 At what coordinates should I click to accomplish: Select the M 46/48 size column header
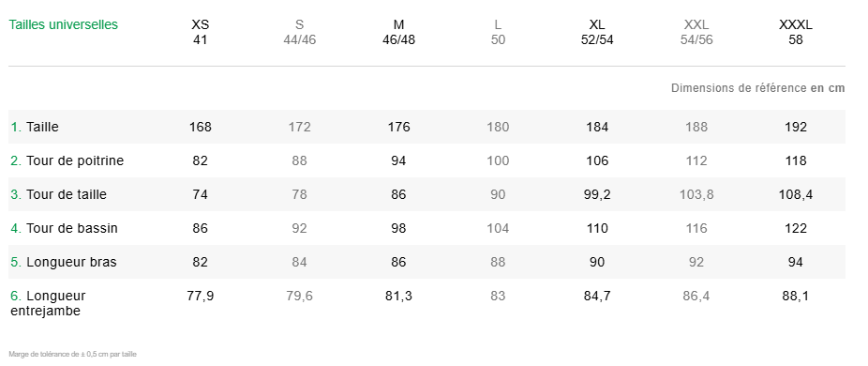pyautogui.click(x=398, y=32)
